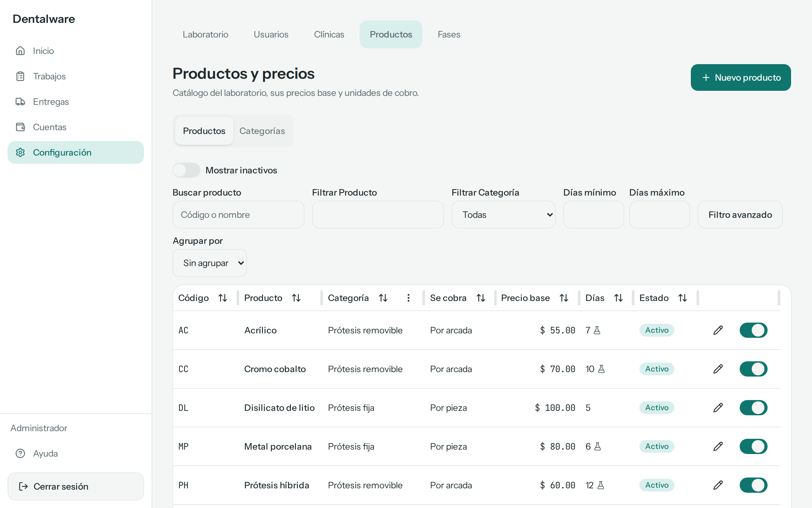Screen dimensions: 812x508
Task: Click the Entregas truck icon
Action: [x=21, y=102]
